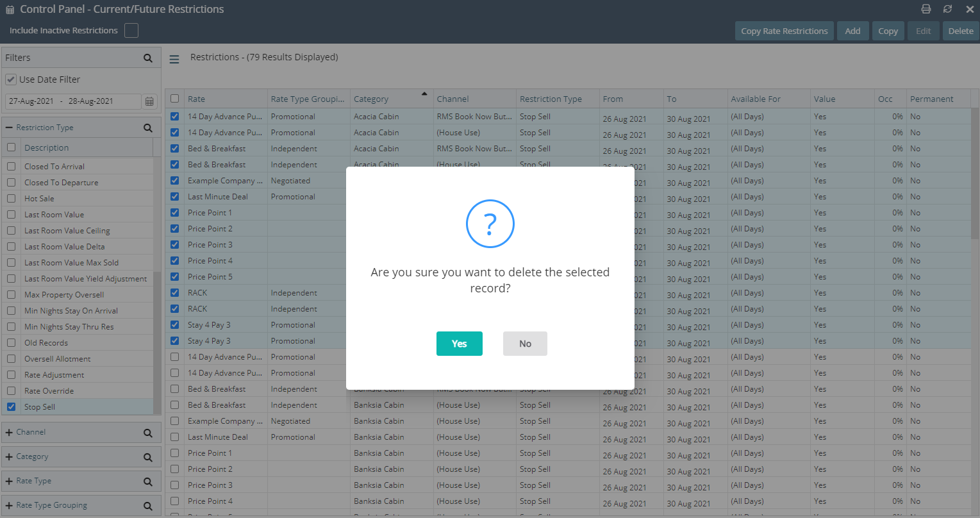The width and height of the screenshot is (980, 518).
Task: Select Last Room Value Ceiling text
Action: pyautogui.click(x=67, y=230)
